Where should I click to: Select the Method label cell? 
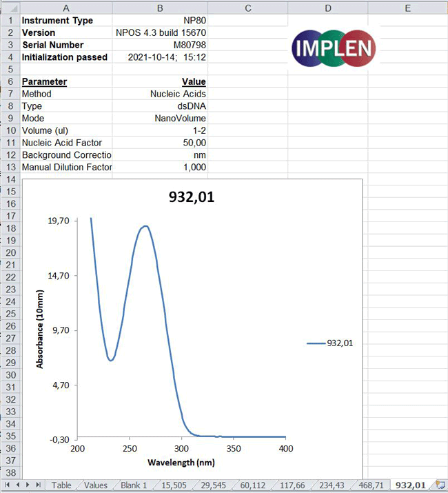tap(66, 94)
